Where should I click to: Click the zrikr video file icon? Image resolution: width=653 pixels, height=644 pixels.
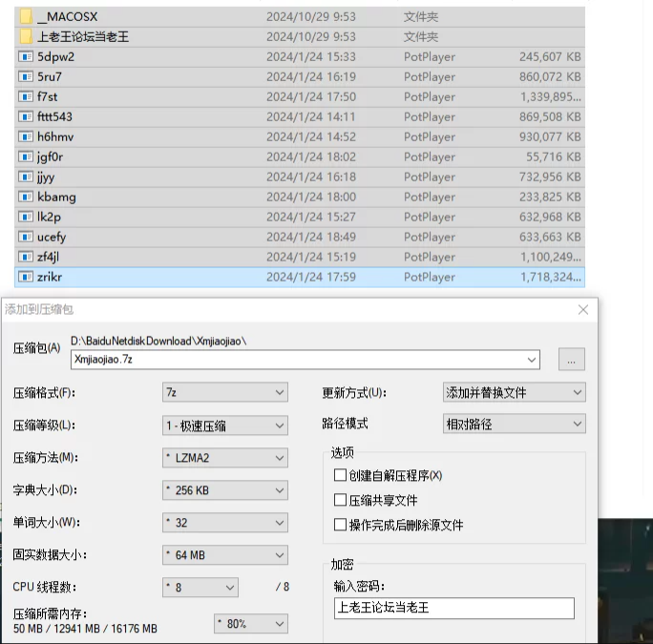point(26,277)
